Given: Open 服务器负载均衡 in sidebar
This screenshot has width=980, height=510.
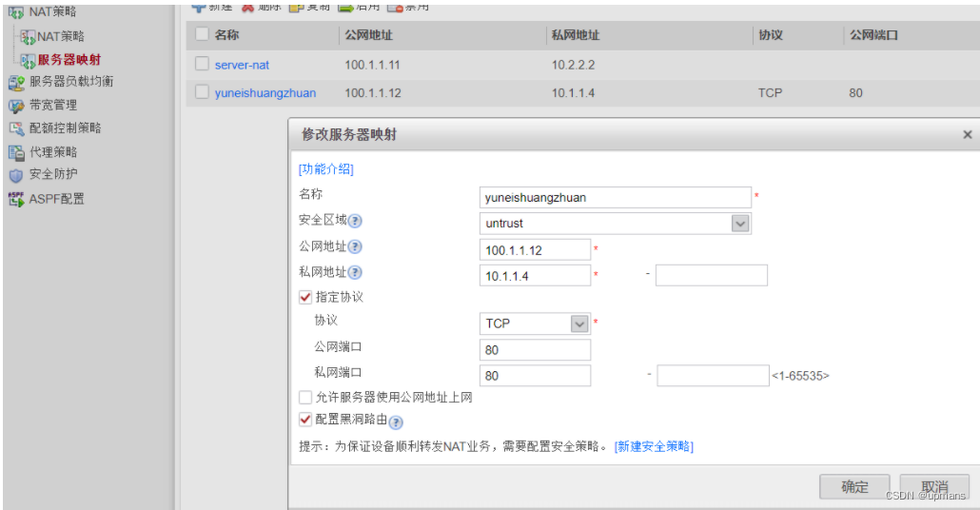Looking at the screenshot, I should click(x=71, y=82).
